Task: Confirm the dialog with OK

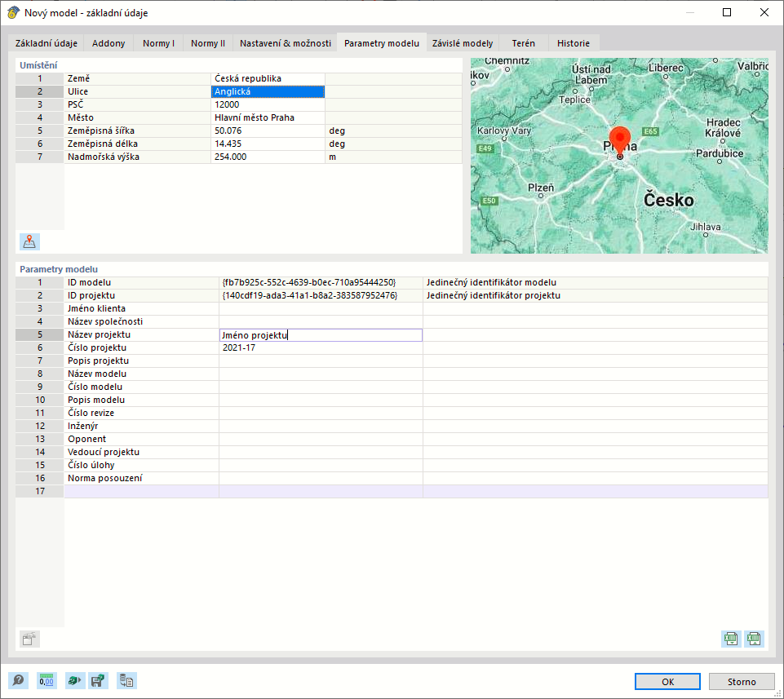Action: (667, 682)
